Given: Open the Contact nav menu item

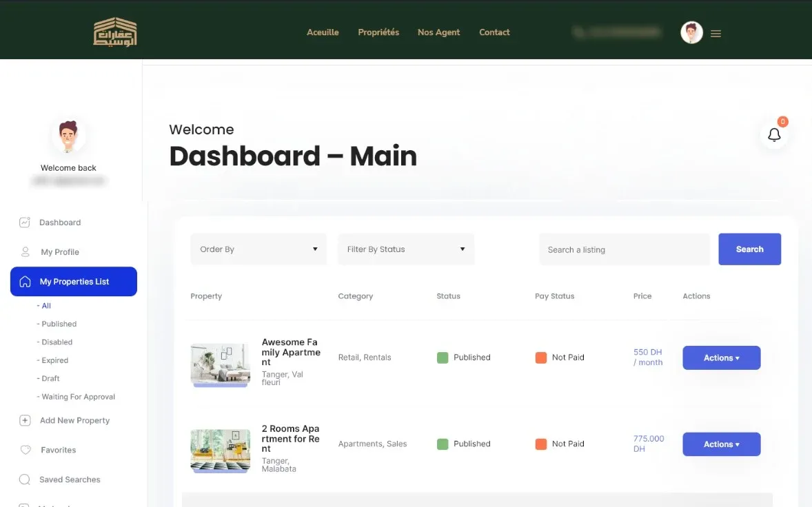Looking at the screenshot, I should [x=494, y=32].
